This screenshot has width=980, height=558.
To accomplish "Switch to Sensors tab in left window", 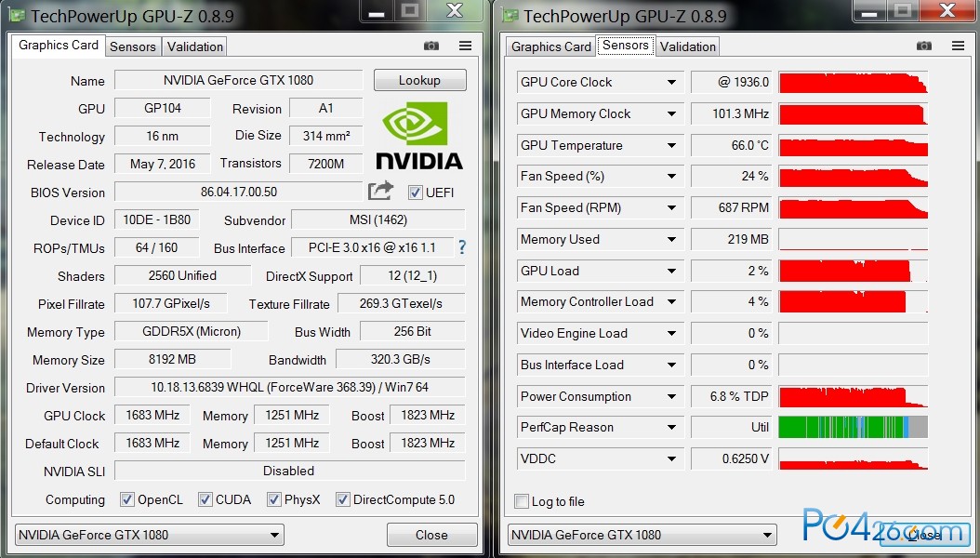I will click(133, 46).
